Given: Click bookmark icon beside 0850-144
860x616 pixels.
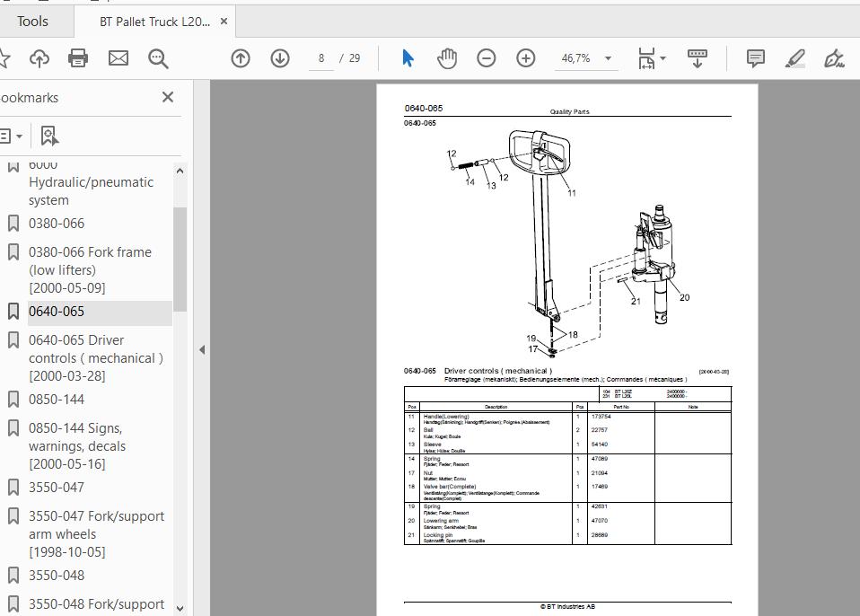Looking at the screenshot, I should pyautogui.click(x=13, y=400).
